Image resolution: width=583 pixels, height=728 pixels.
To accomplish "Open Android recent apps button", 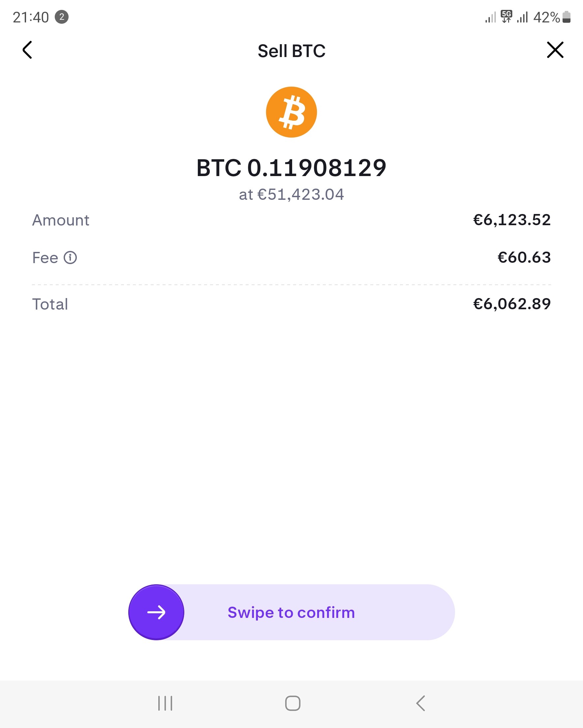I will pyautogui.click(x=165, y=703).
